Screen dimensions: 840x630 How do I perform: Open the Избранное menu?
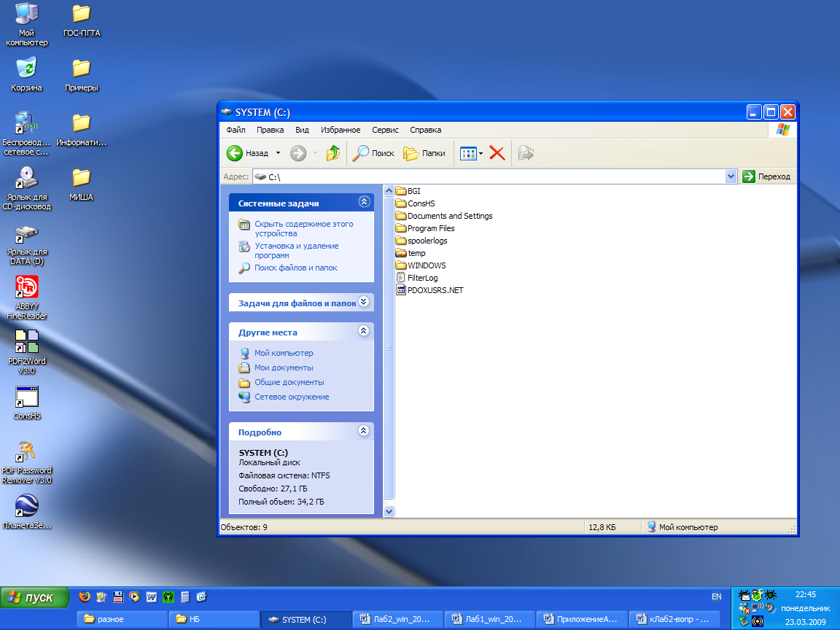pos(341,130)
